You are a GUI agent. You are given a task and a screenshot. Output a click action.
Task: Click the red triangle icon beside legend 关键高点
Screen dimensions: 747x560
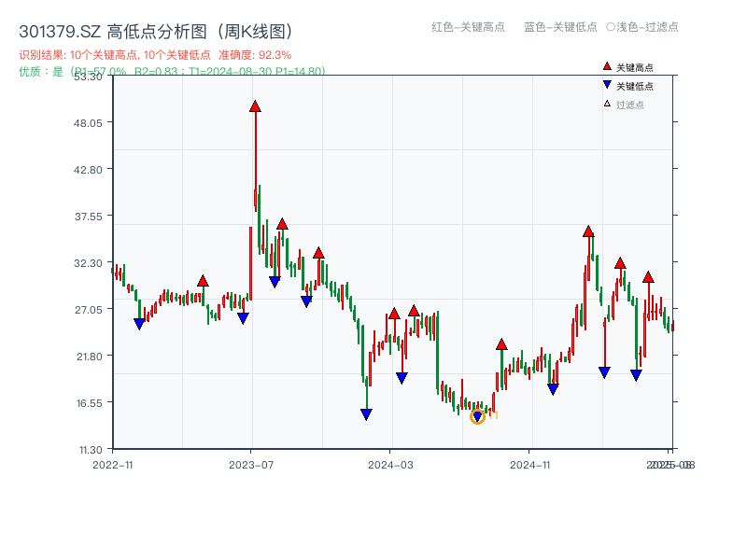tap(607, 66)
